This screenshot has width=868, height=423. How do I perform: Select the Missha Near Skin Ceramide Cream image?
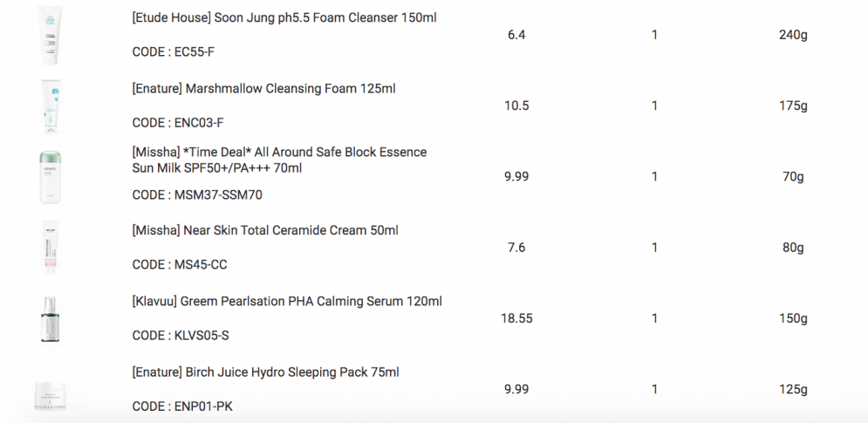(51, 248)
